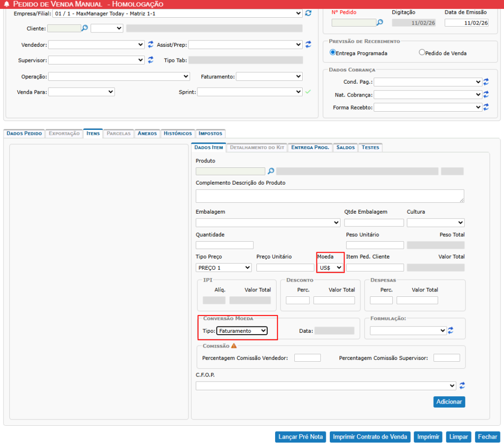Refresh the Vendedor list

point(151,44)
